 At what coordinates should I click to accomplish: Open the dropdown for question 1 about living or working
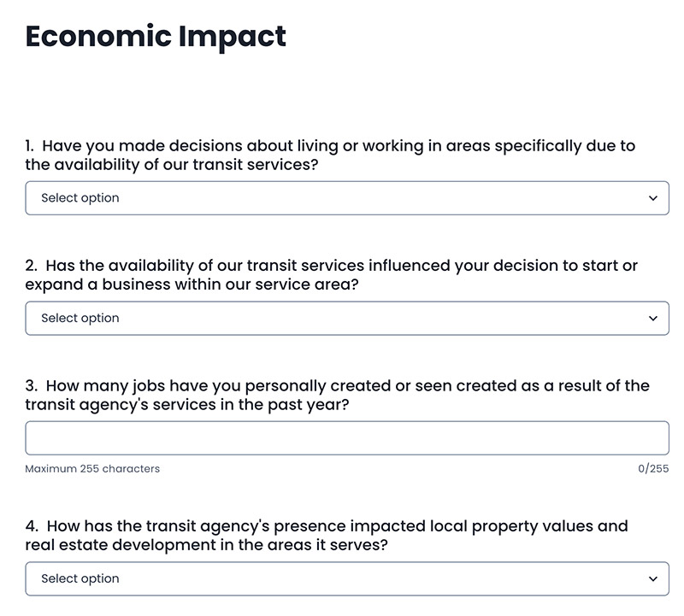tap(347, 198)
